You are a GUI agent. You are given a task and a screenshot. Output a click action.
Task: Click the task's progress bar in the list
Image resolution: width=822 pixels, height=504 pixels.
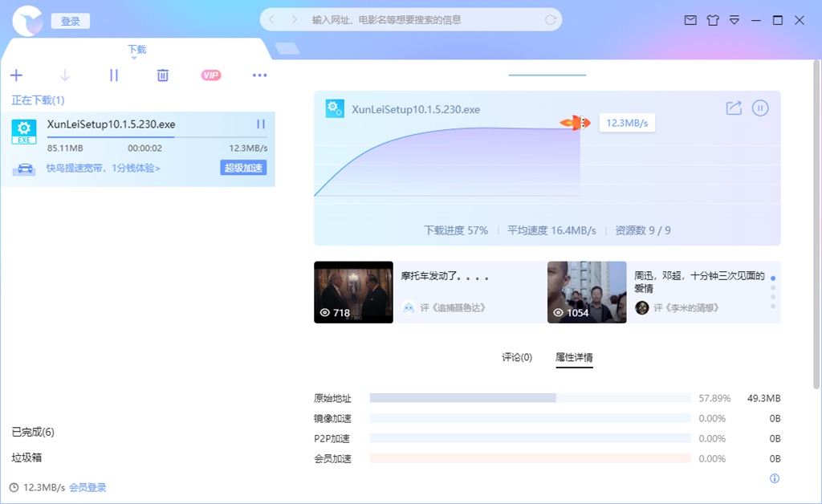[157, 137]
